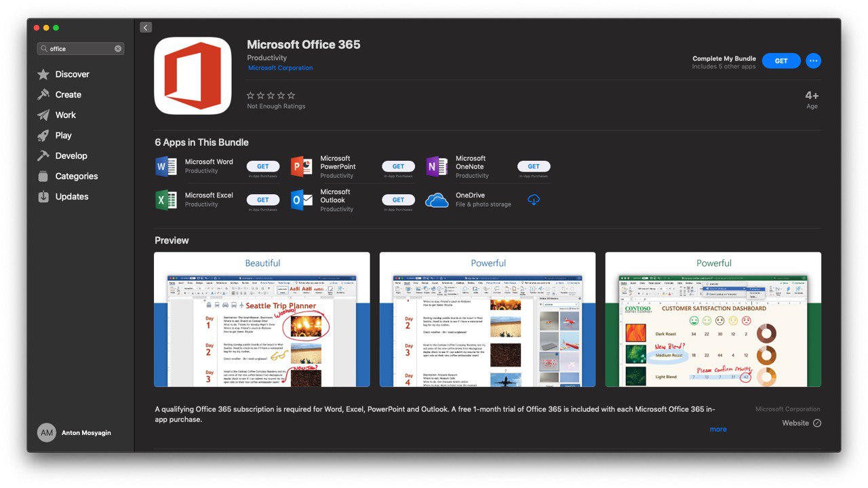This screenshot has height=488, width=868.
Task: Click the OneDrive cloud app icon
Action: [x=437, y=200]
